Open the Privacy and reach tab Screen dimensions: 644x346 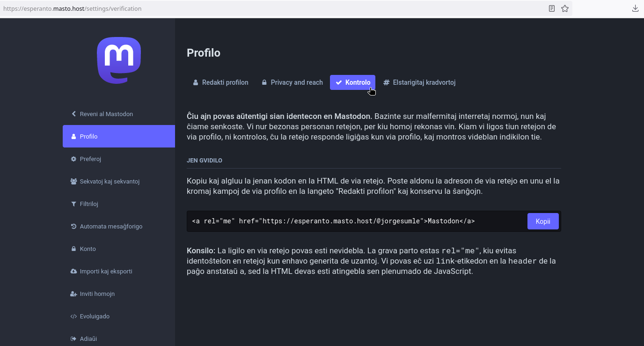292,82
